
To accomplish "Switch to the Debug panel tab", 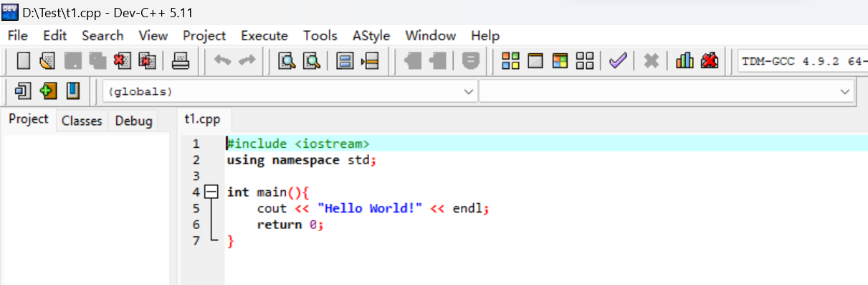I will (x=134, y=121).
